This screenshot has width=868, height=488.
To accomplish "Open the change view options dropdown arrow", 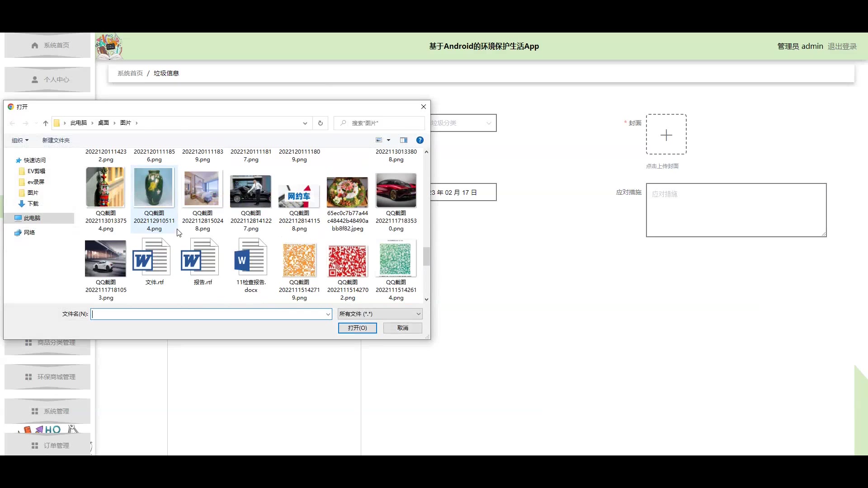I will [388, 140].
